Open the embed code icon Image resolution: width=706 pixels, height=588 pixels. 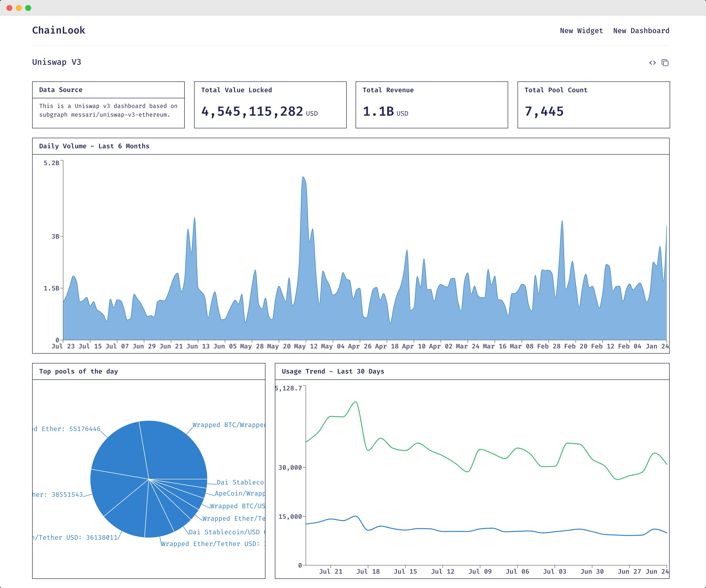pyautogui.click(x=652, y=63)
